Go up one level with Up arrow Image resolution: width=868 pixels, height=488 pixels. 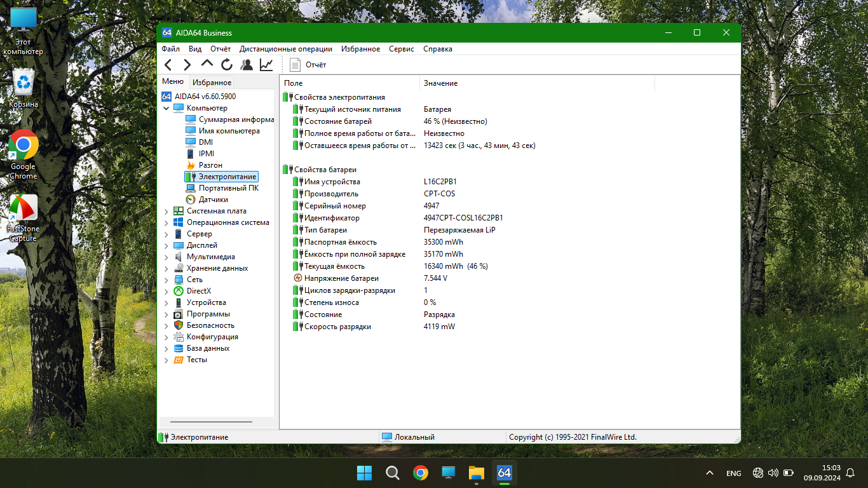point(207,64)
